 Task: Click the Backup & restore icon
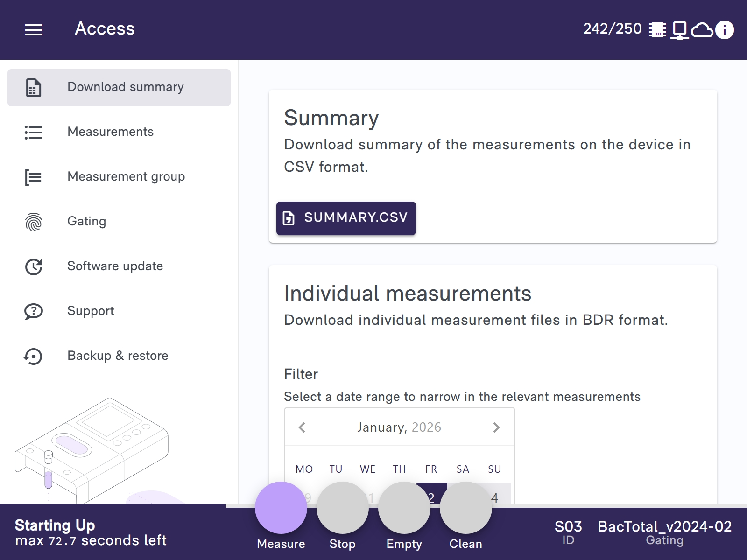click(x=34, y=356)
